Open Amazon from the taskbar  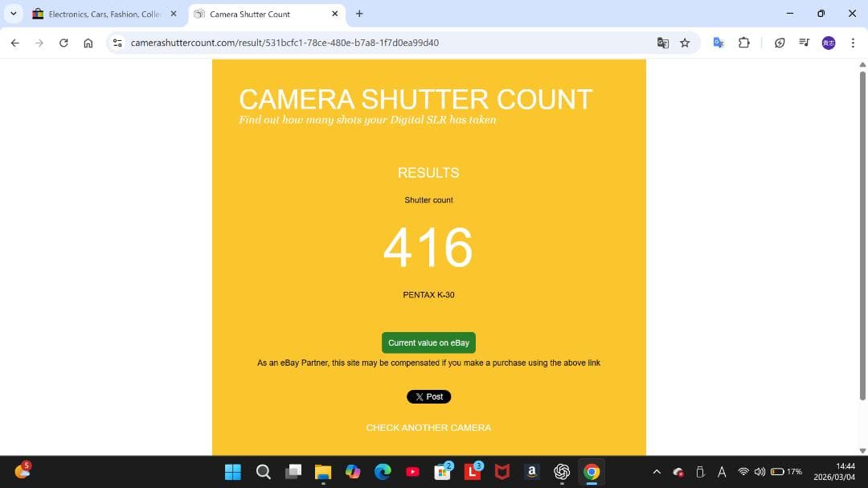[x=532, y=472]
